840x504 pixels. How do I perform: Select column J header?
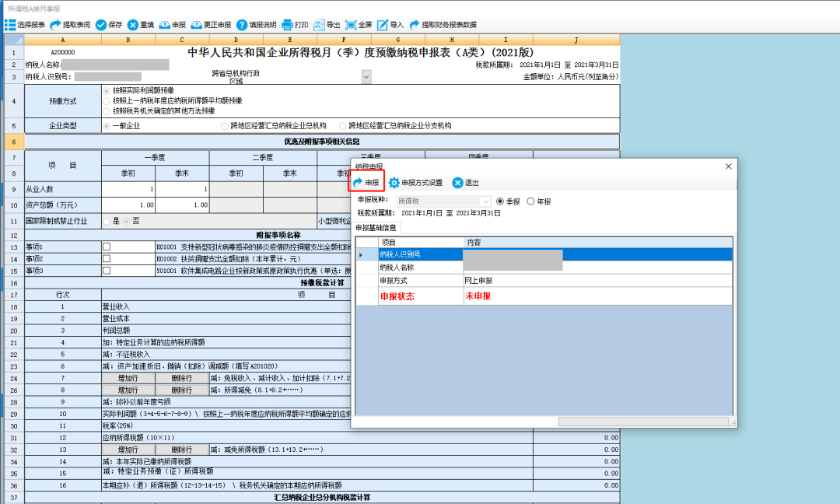click(576, 40)
